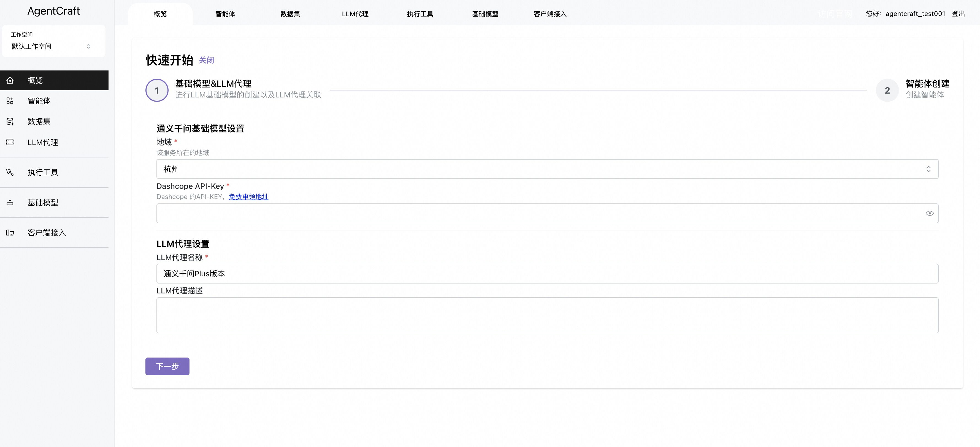Focus the Dashcope API-Key input field
The image size is (980, 447).
coord(540,213)
